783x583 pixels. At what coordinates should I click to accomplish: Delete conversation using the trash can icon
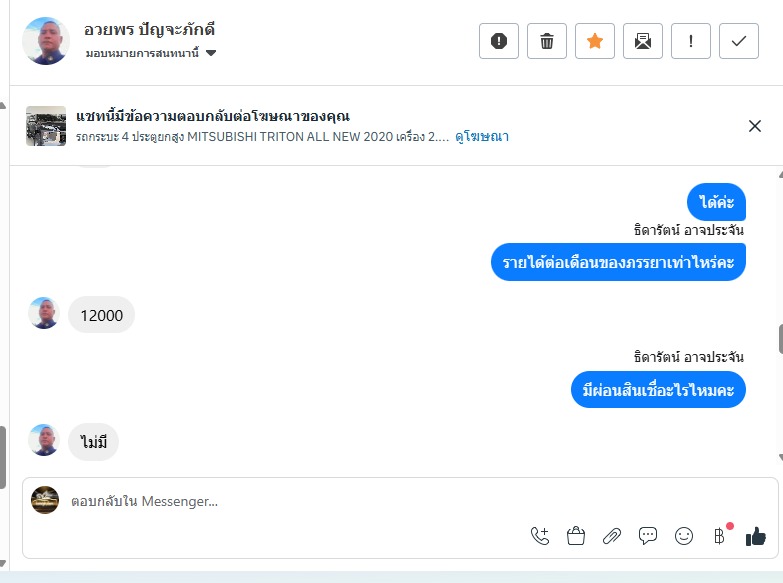coord(547,41)
